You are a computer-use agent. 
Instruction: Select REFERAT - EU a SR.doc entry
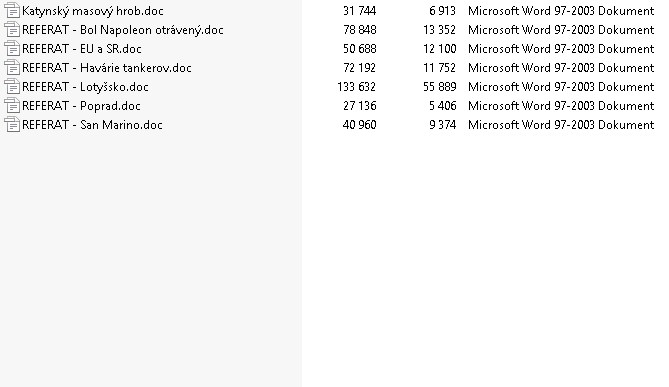tap(82, 49)
